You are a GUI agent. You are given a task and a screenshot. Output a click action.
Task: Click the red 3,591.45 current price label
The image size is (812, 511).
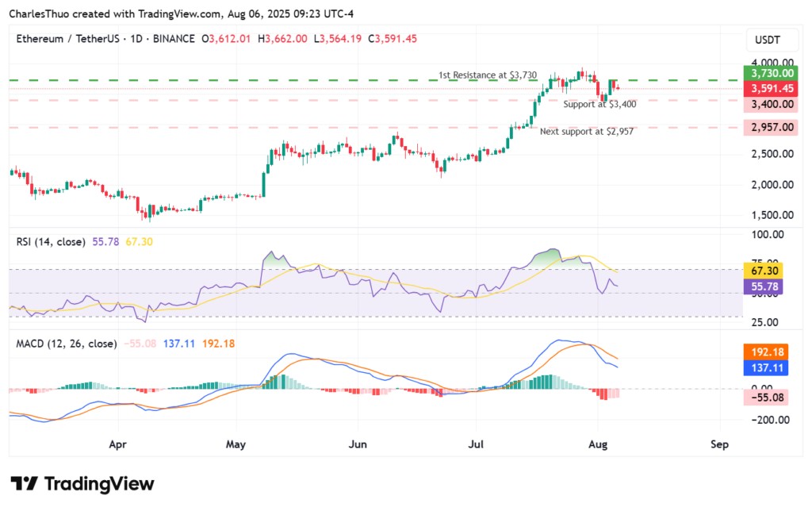768,88
